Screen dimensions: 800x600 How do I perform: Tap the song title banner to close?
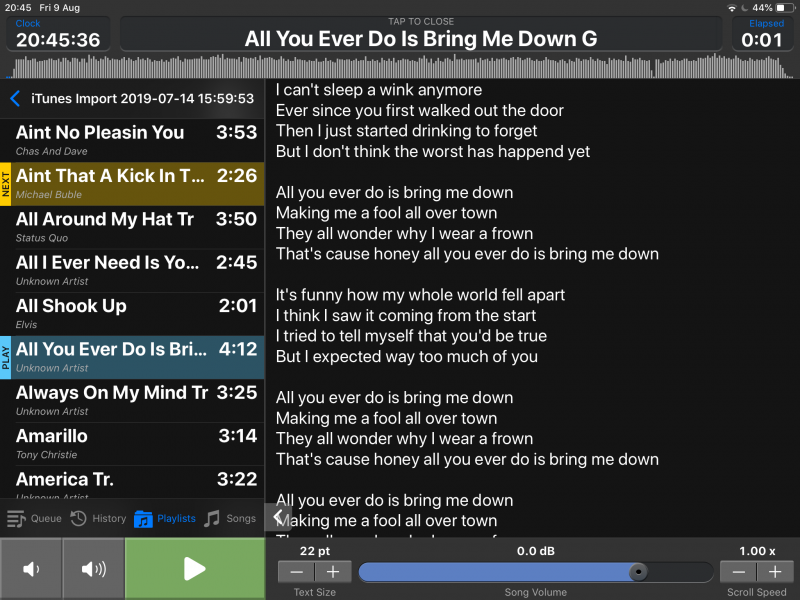421,34
